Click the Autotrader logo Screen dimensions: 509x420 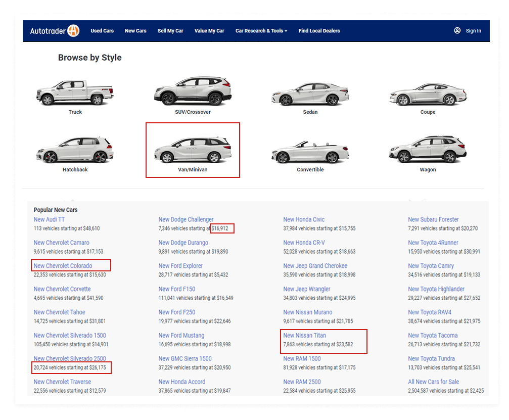click(55, 31)
